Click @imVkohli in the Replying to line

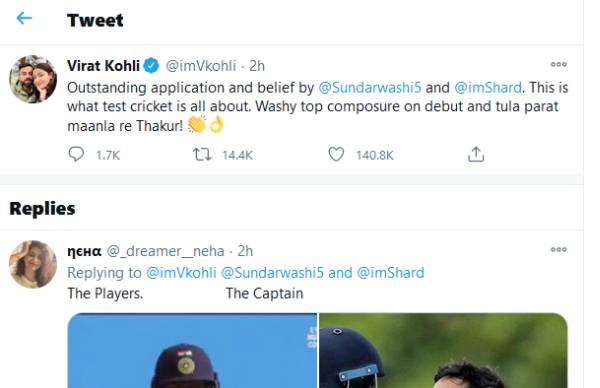(x=181, y=273)
